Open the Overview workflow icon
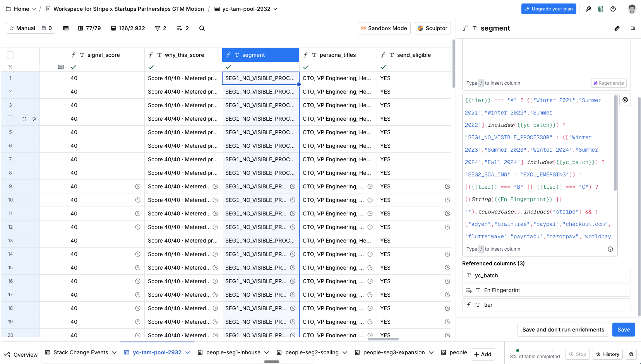The image size is (641, 364). (x=7, y=355)
